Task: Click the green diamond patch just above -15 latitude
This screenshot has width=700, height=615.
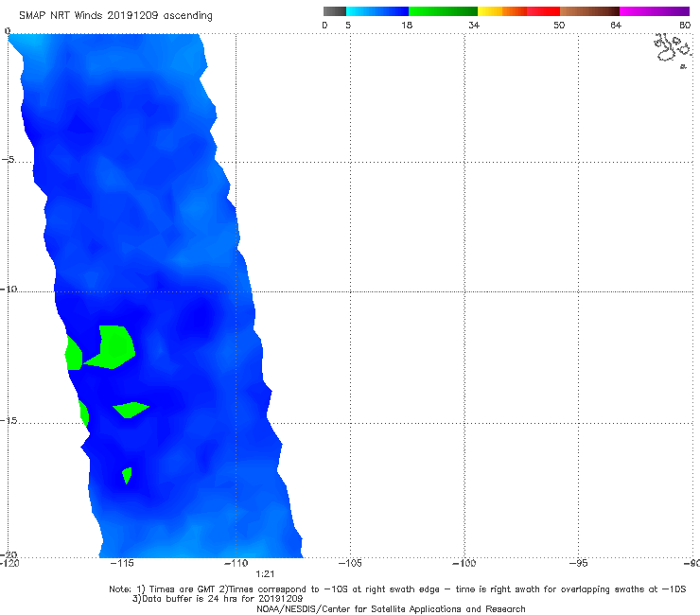Action: (x=131, y=410)
